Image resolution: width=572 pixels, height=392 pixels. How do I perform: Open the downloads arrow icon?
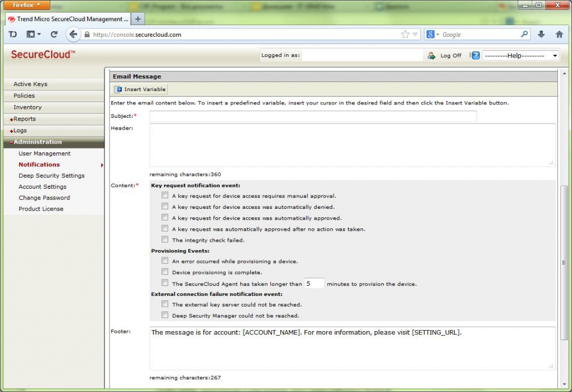click(x=541, y=34)
